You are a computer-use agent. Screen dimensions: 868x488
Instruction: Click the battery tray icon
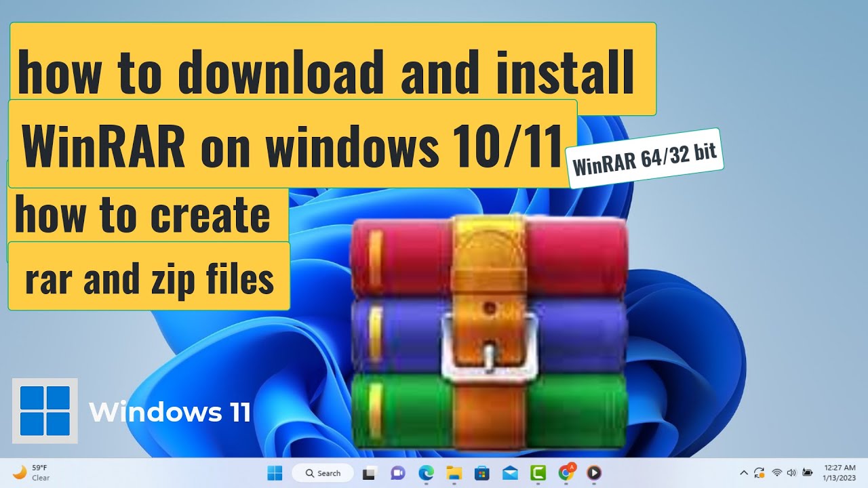(807, 472)
